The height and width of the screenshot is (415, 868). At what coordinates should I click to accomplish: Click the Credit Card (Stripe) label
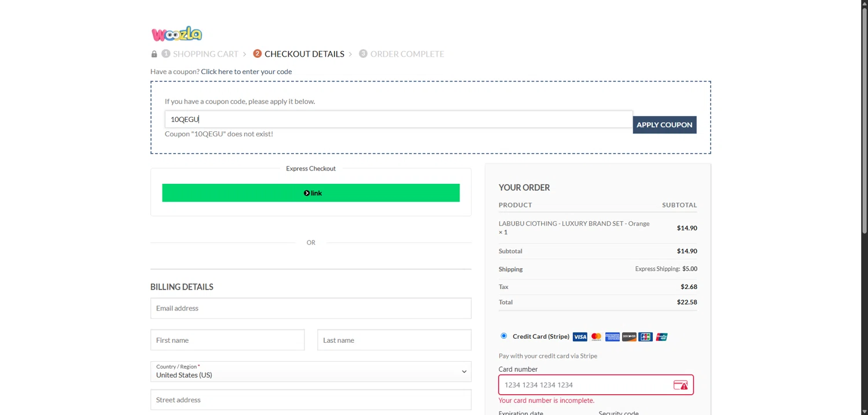[x=541, y=336]
